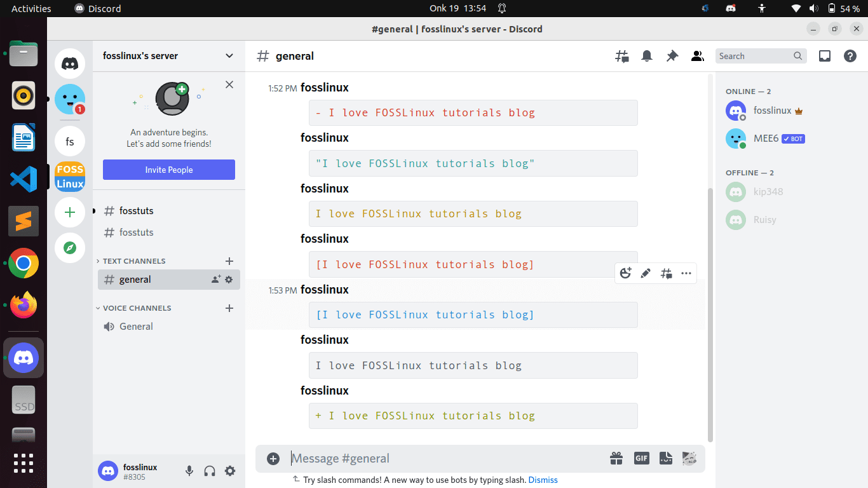The image size is (868, 488).
Task: Launch Visual Studio Code from dock
Action: tap(24, 179)
